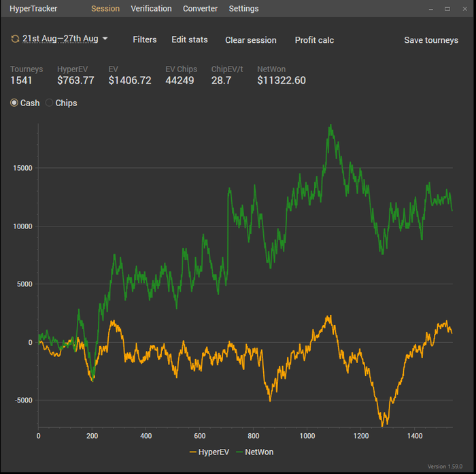
Task: Click Save tourneys
Action: click(x=431, y=40)
